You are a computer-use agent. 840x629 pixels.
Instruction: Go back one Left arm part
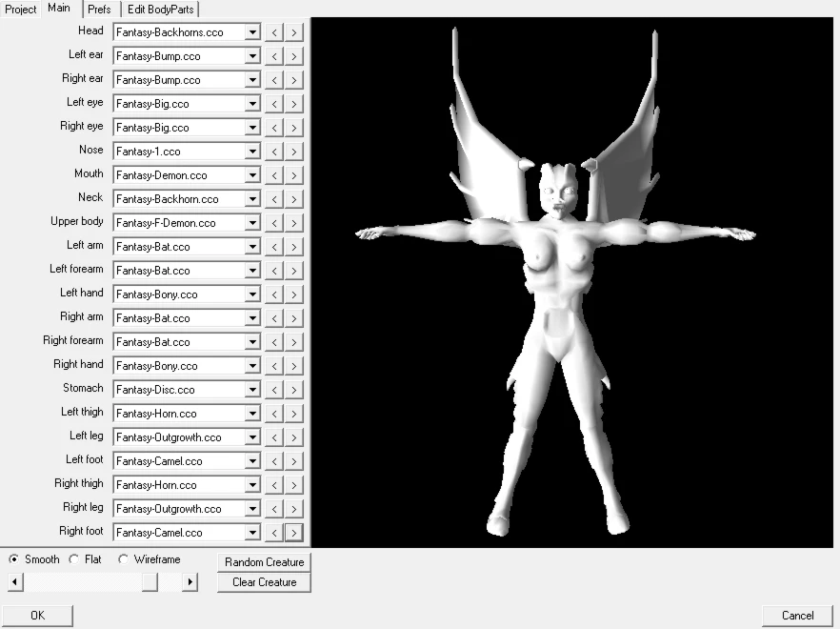click(x=273, y=247)
